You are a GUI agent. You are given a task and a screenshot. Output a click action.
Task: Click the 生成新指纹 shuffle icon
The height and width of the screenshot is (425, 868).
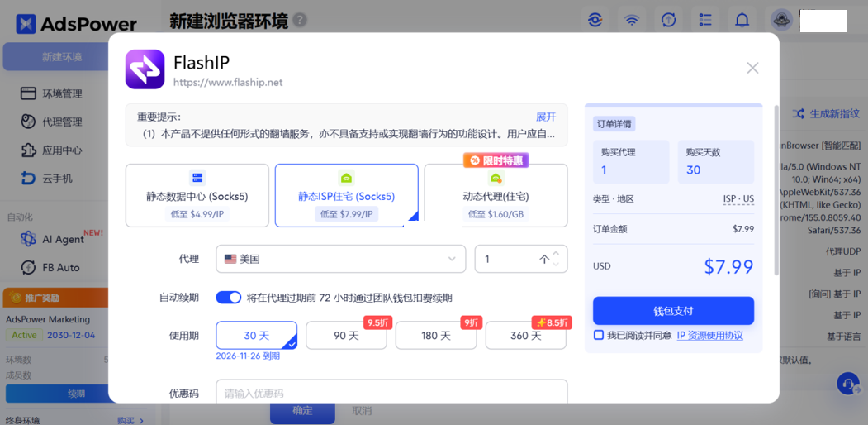pyautogui.click(x=799, y=113)
